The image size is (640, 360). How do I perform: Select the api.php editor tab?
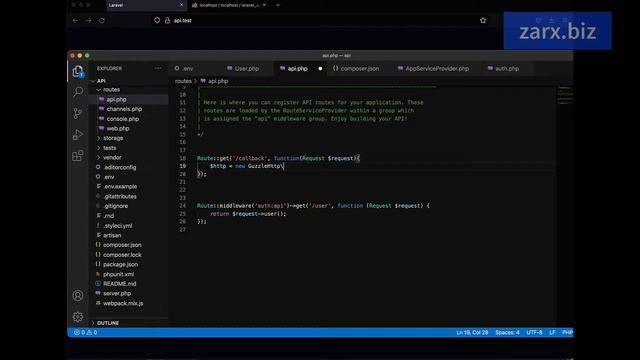298,69
